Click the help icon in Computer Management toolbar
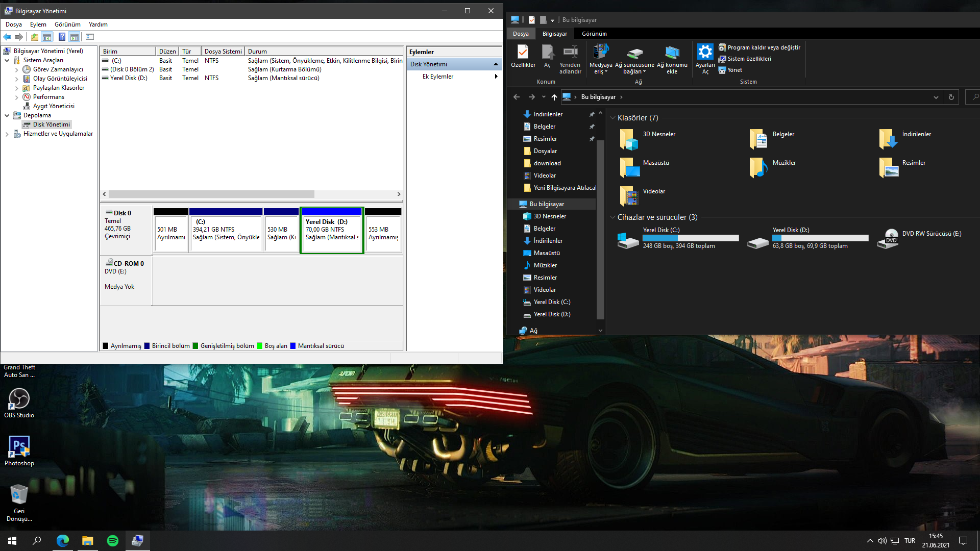 (x=62, y=37)
